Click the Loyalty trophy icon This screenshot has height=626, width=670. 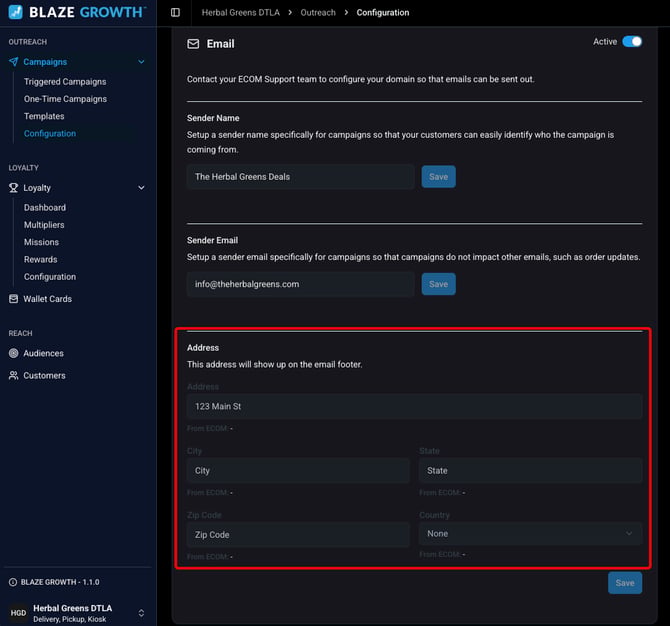(14, 188)
